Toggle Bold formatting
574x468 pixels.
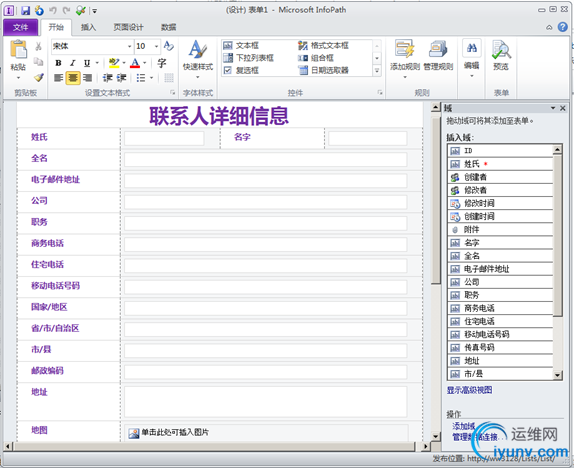pos(58,63)
